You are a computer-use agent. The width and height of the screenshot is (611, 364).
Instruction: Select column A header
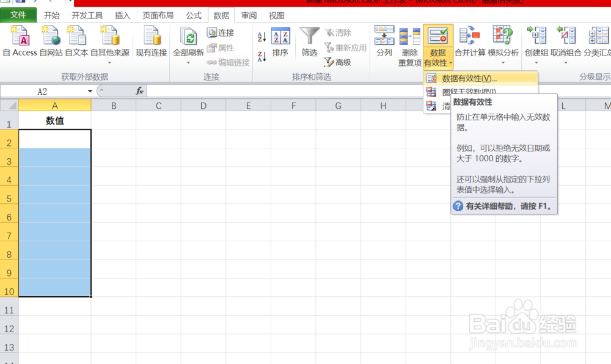tap(55, 105)
